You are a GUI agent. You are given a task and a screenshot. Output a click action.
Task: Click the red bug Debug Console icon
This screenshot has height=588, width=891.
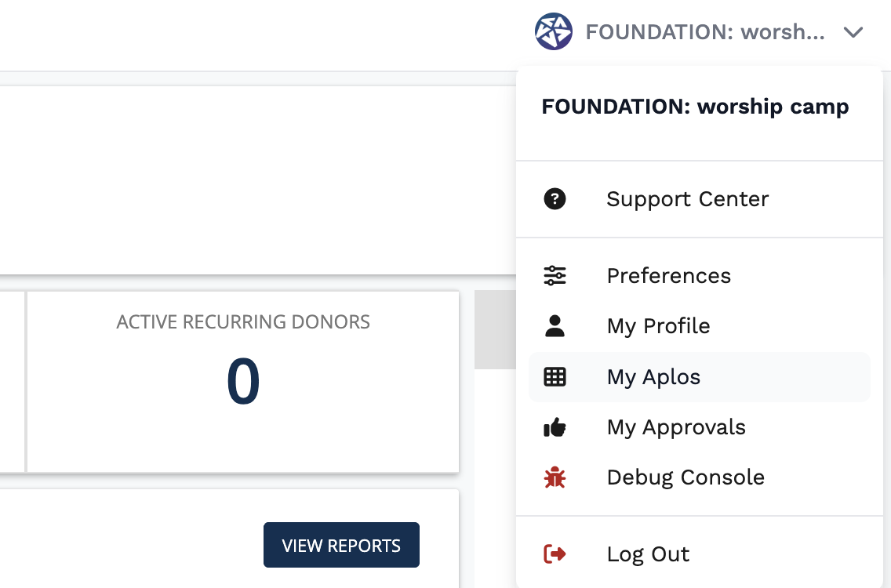click(555, 477)
